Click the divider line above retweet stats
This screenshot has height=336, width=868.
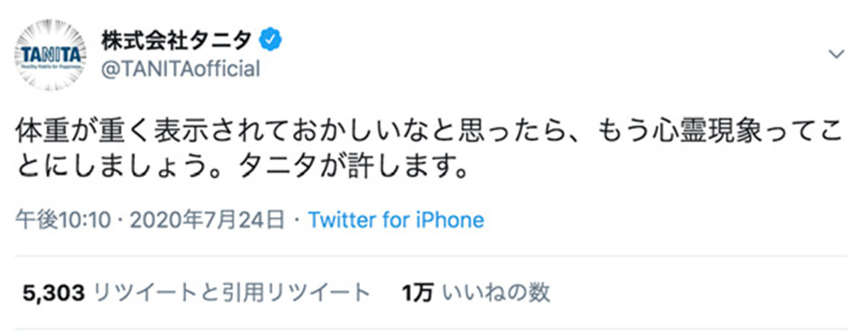431,255
